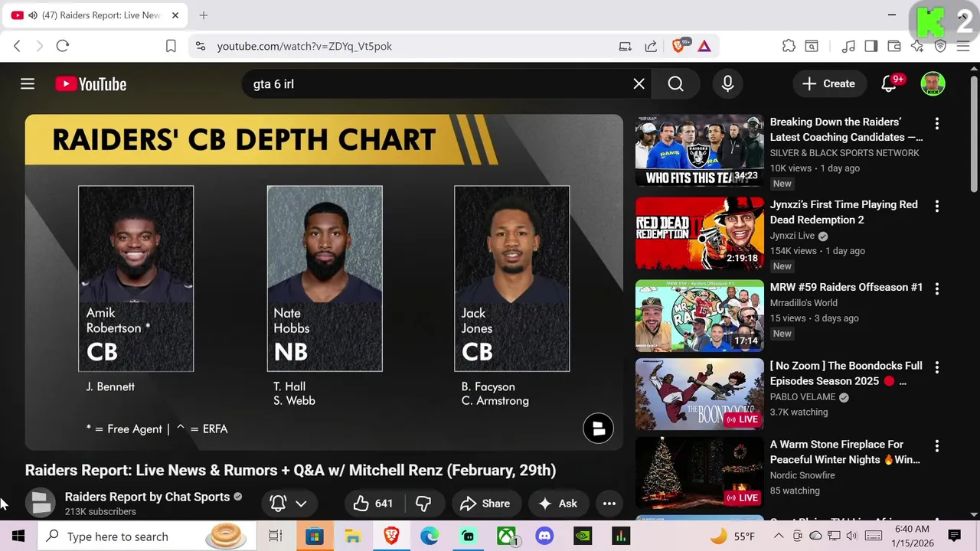Like the video with 641 likes
This screenshot has height=551, width=980.
tap(373, 504)
